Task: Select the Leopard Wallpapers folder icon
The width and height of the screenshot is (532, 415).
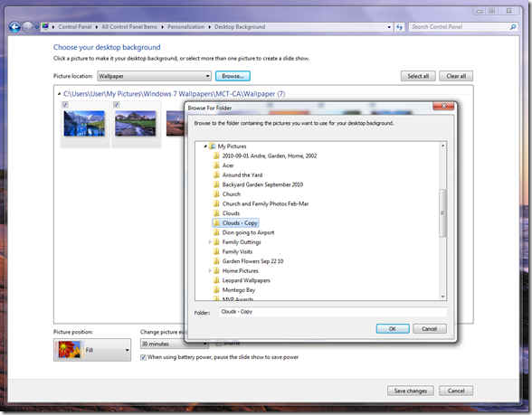Action: coord(216,280)
